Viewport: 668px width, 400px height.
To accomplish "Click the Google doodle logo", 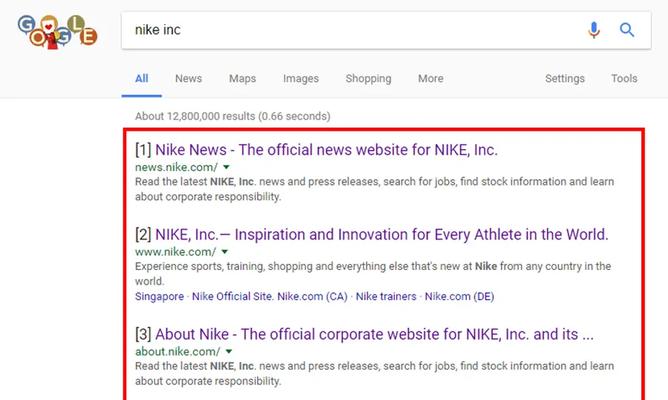I will [57, 32].
